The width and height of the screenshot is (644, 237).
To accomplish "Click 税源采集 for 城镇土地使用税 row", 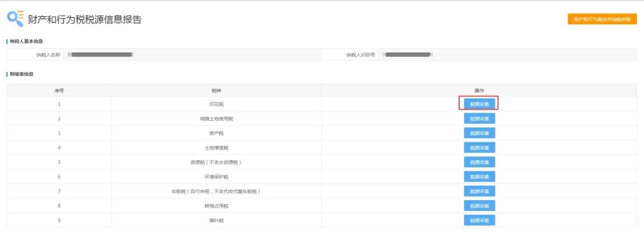I will (x=479, y=118).
